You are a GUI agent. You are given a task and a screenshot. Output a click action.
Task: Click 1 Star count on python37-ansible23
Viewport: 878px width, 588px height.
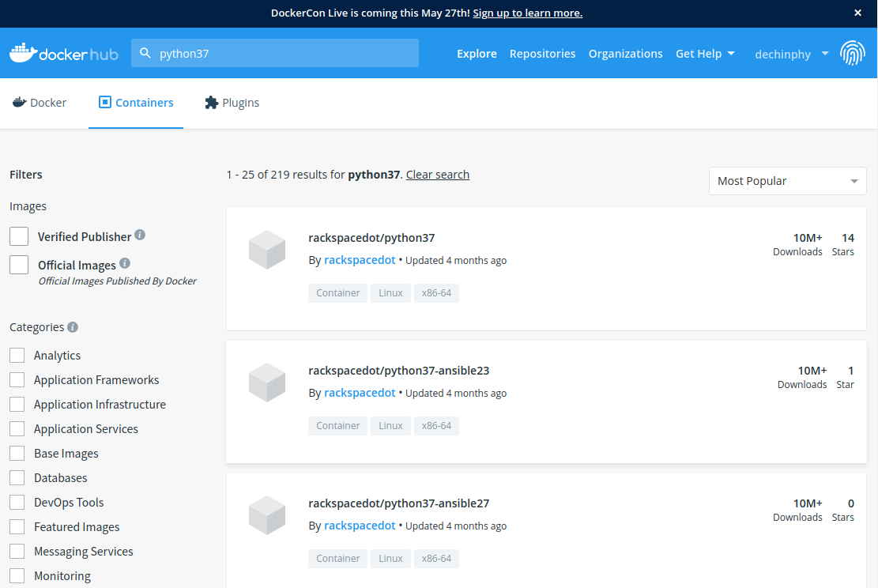(846, 377)
